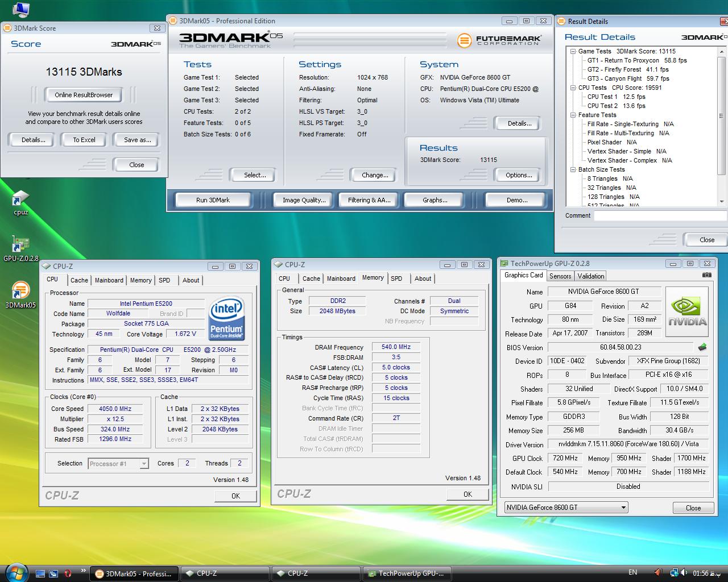Click the BIOS save icon in GPU-Z
Viewport: 728px width, 582px height.
[702, 347]
